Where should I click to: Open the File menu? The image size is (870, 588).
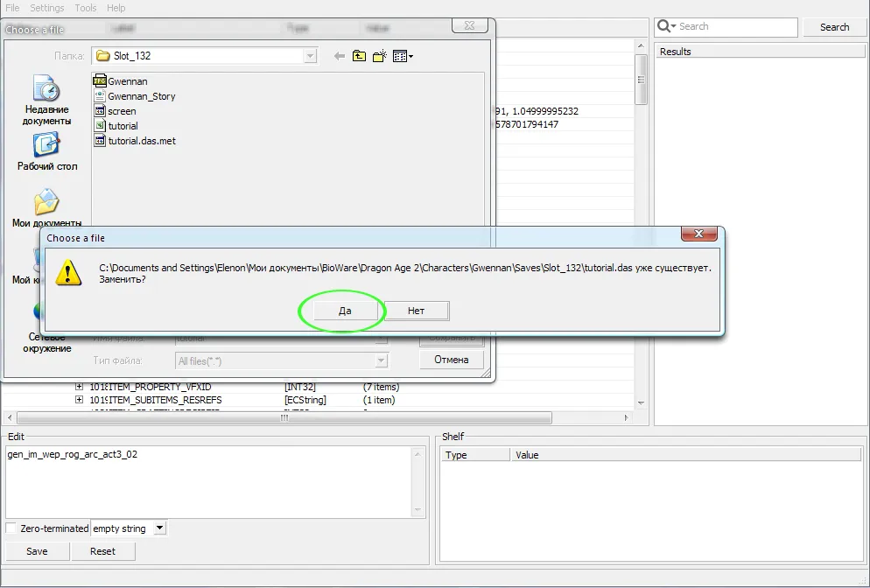click(x=12, y=8)
